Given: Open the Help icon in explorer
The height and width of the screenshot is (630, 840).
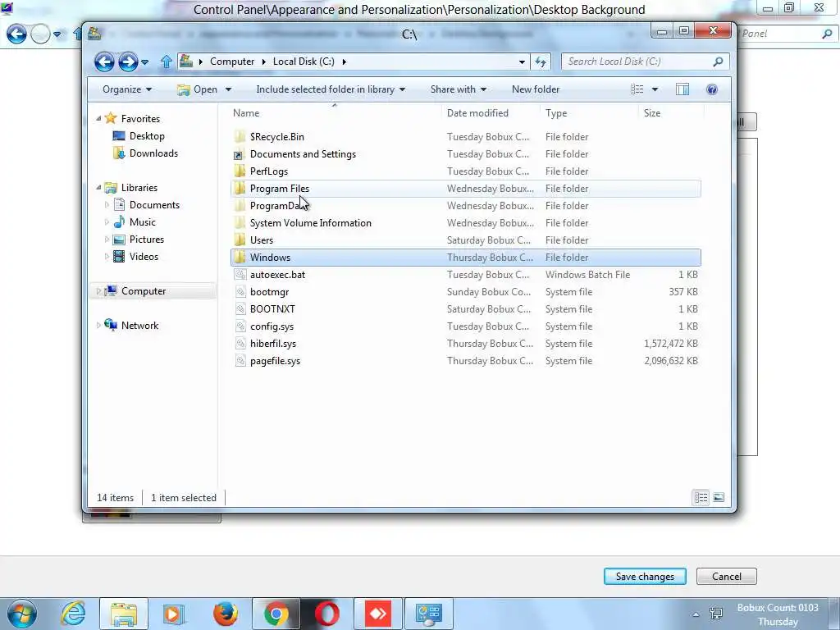Looking at the screenshot, I should [x=712, y=89].
